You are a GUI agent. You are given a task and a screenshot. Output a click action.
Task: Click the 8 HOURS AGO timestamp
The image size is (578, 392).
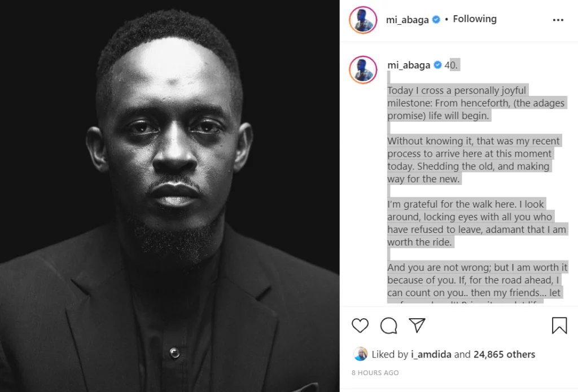pyautogui.click(x=375, y=372)
